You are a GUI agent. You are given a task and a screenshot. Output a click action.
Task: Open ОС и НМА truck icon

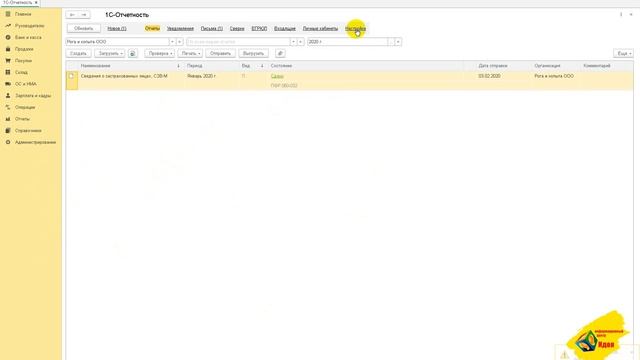(x=8, y=84)
